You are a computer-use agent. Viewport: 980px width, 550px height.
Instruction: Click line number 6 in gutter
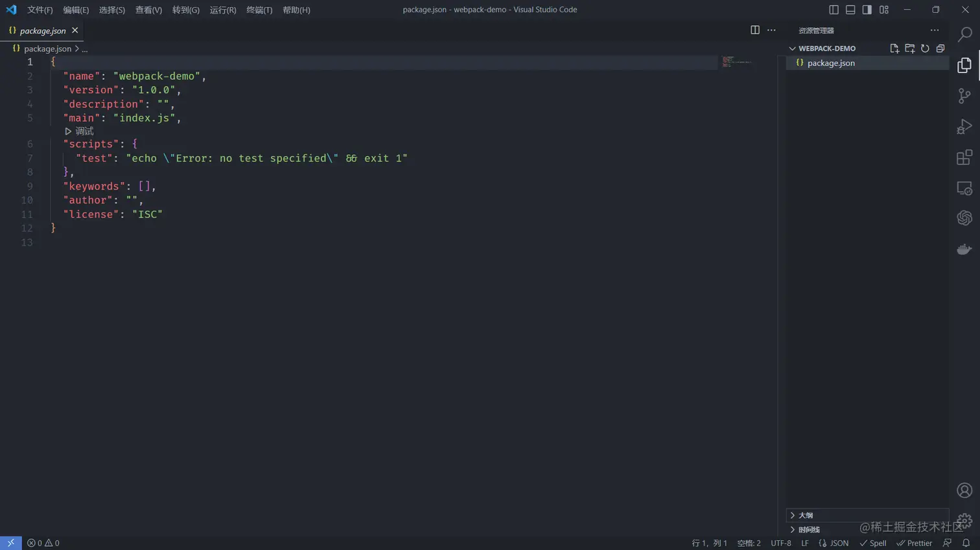[30, 144]
